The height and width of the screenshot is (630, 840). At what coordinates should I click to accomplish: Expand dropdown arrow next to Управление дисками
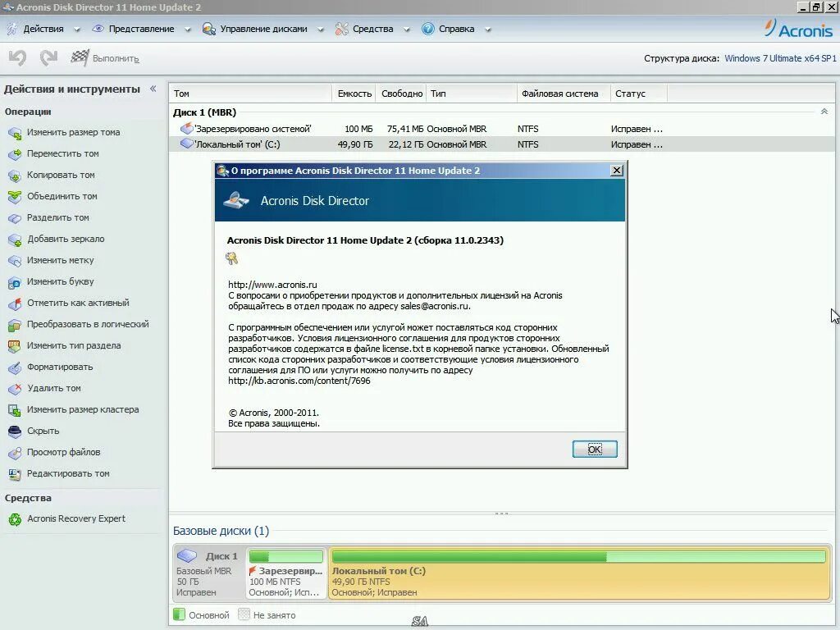click(321, 30)
